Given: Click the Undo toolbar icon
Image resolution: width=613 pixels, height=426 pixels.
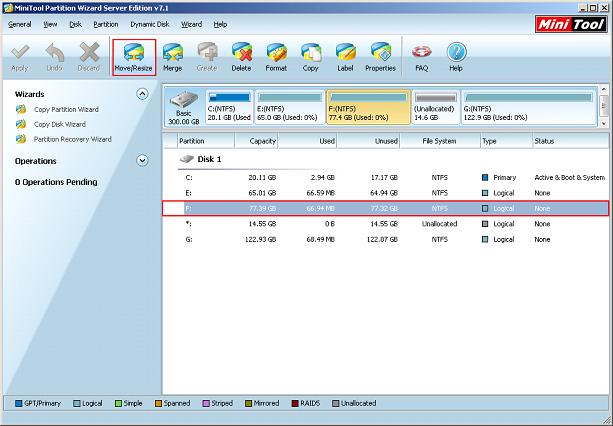Looking at the screenshot, I should click(54, 57).
